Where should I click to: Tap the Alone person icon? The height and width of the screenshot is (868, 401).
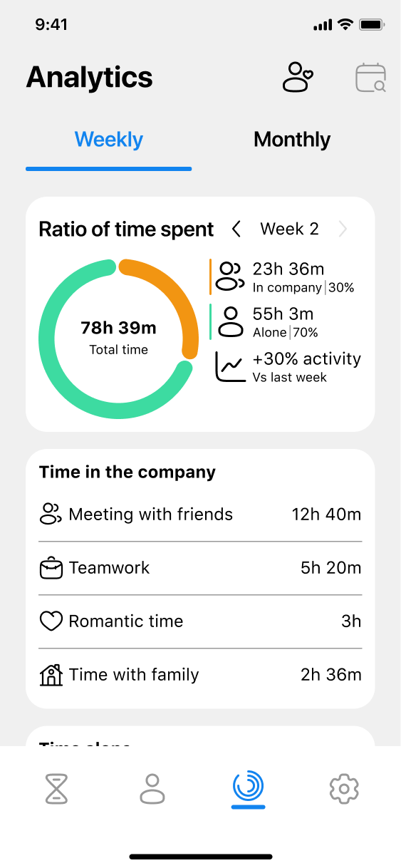click(230, 321)
